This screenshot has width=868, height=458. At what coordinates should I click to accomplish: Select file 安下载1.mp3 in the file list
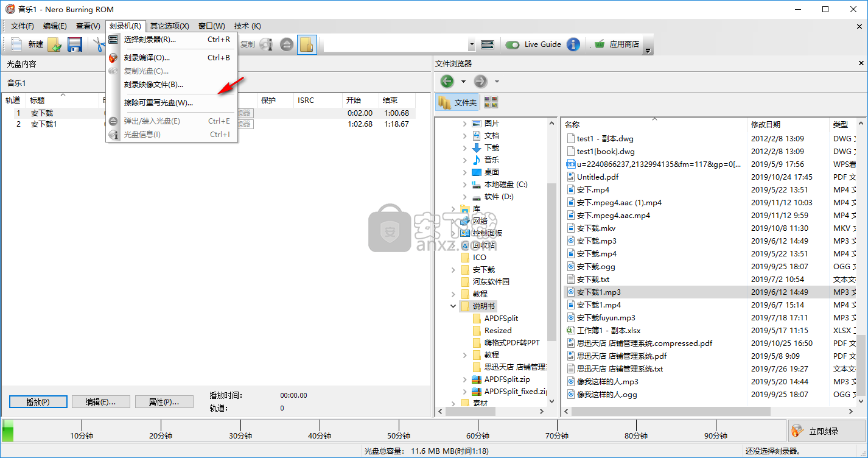point(598,292)
